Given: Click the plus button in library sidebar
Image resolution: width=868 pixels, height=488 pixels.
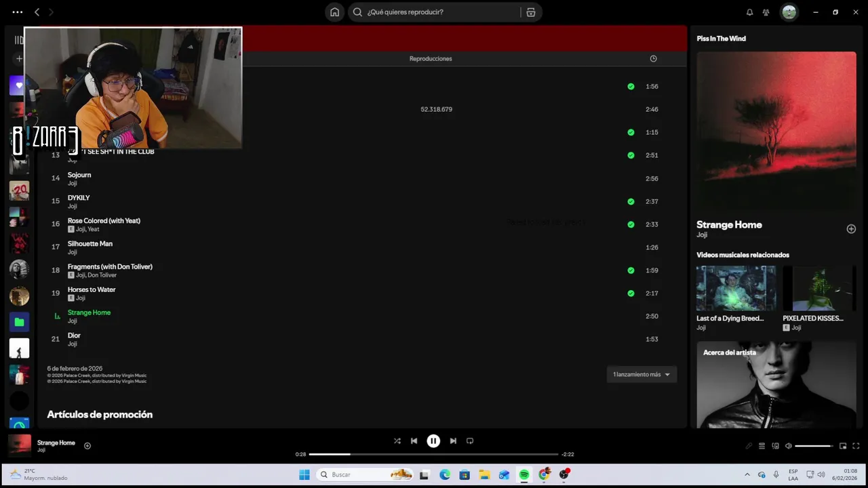Looking at the screenshot, I should tap(19, 59).
